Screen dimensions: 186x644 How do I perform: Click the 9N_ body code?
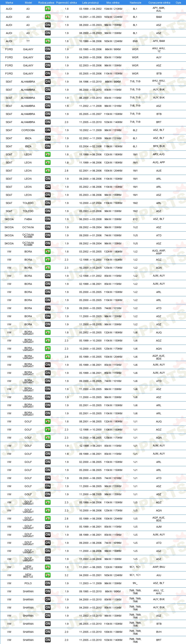point(135,584)
